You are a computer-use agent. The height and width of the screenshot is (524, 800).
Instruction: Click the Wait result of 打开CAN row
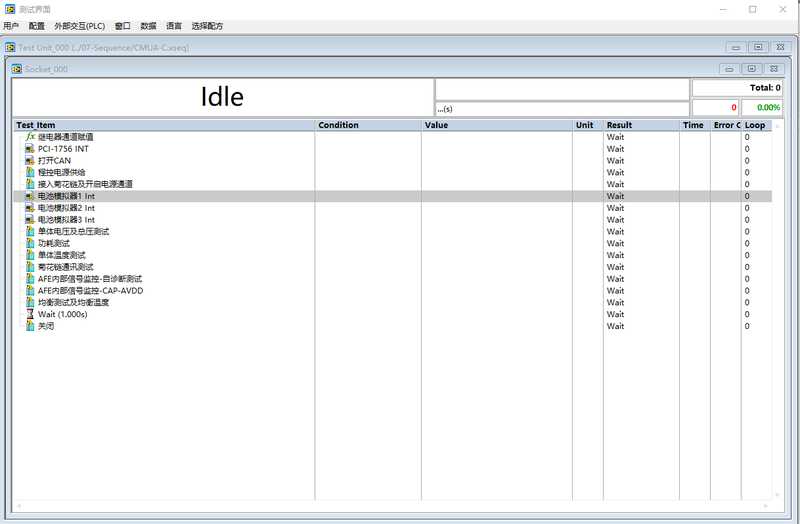[x=615, y=160]
